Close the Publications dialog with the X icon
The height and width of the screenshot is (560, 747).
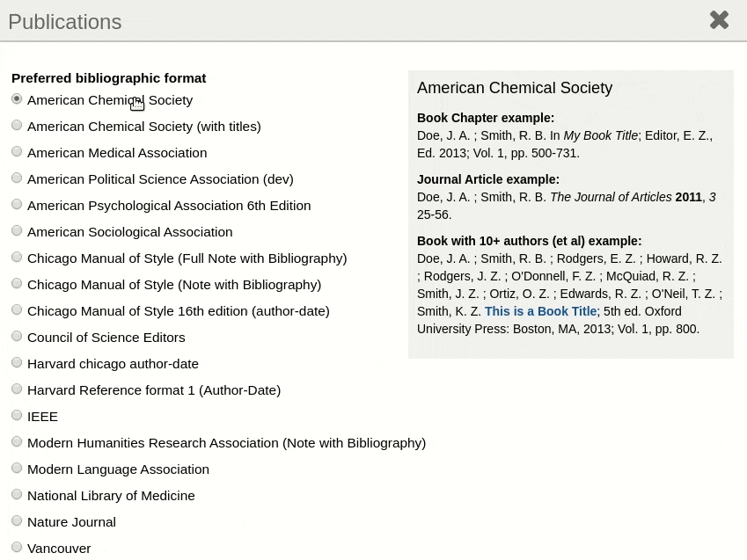coord(719,20)
